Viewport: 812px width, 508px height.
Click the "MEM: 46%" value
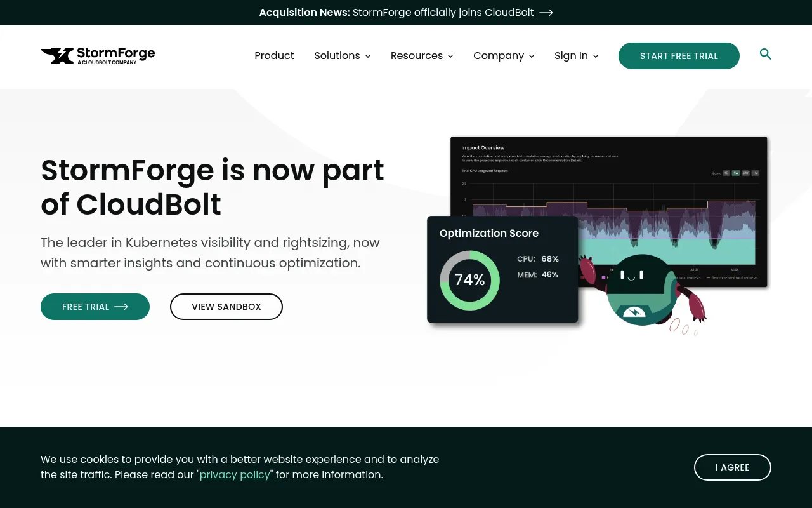pos(538,275)
